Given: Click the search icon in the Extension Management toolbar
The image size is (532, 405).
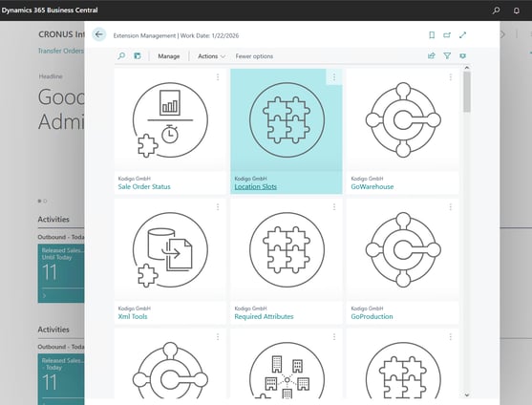Looking at the screenshot, I should click(121, 56).
